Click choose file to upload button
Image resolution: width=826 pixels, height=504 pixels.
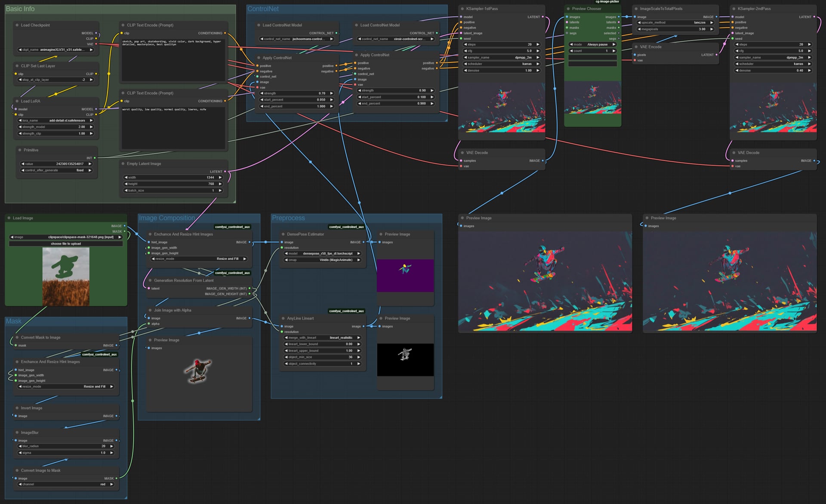pyautogui.click(x=66, y=244)
